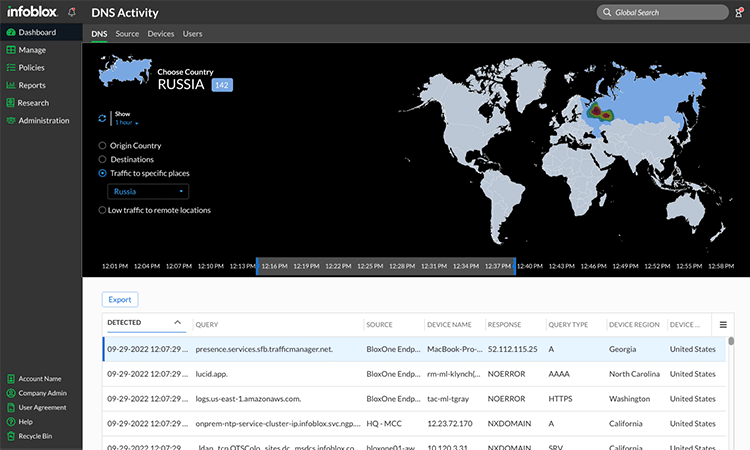
Task: Click the Dashboard gauge icon
Action: (11, 32)
